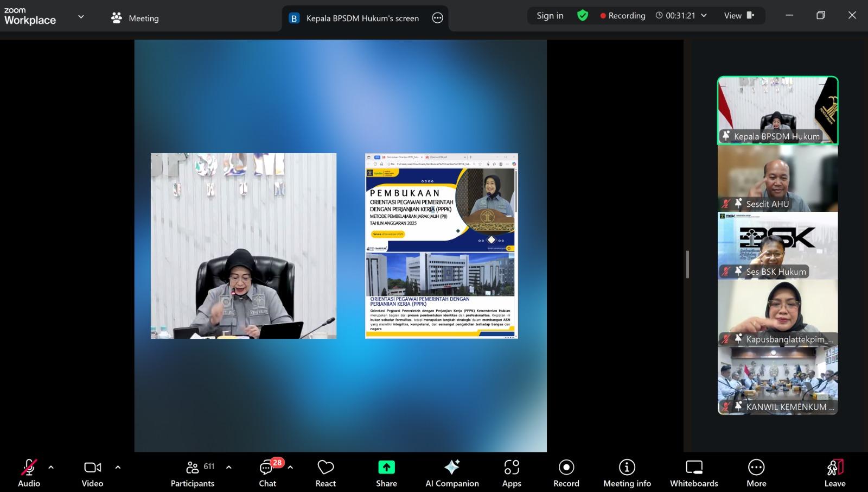This screenshot has width=868, height=492.
Task: Open AI Companion sparkle icon
Action: [x=451, y=468]
